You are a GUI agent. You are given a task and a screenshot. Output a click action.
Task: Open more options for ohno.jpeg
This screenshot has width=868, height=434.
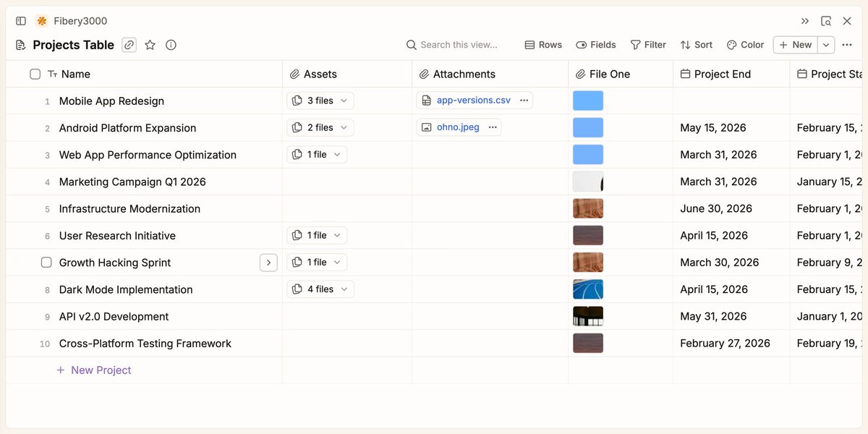(493, 127)
